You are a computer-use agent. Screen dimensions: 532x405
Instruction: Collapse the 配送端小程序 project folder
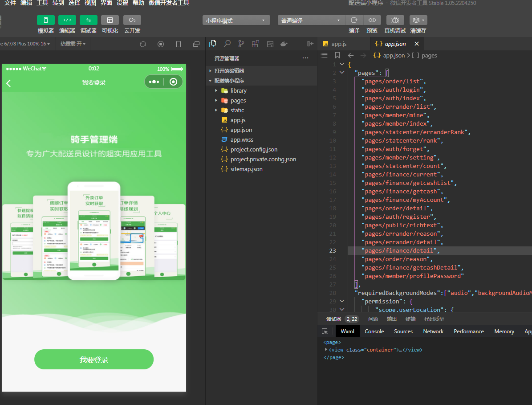[x=210, y=81]
